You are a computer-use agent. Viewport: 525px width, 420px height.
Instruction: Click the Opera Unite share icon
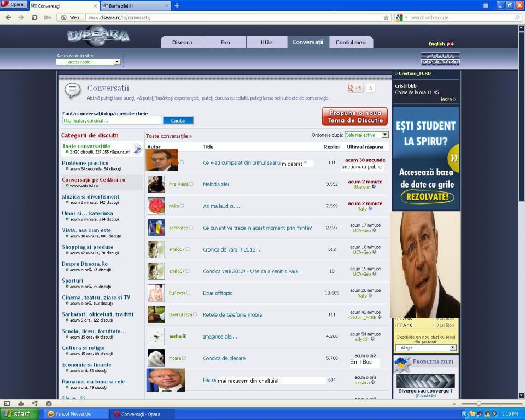click(x=35, y=404)
